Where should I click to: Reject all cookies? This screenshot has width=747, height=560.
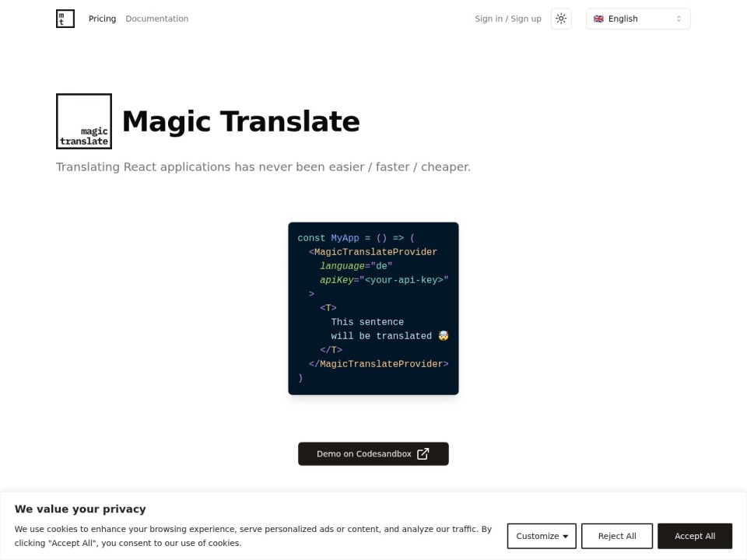point(617,536)
